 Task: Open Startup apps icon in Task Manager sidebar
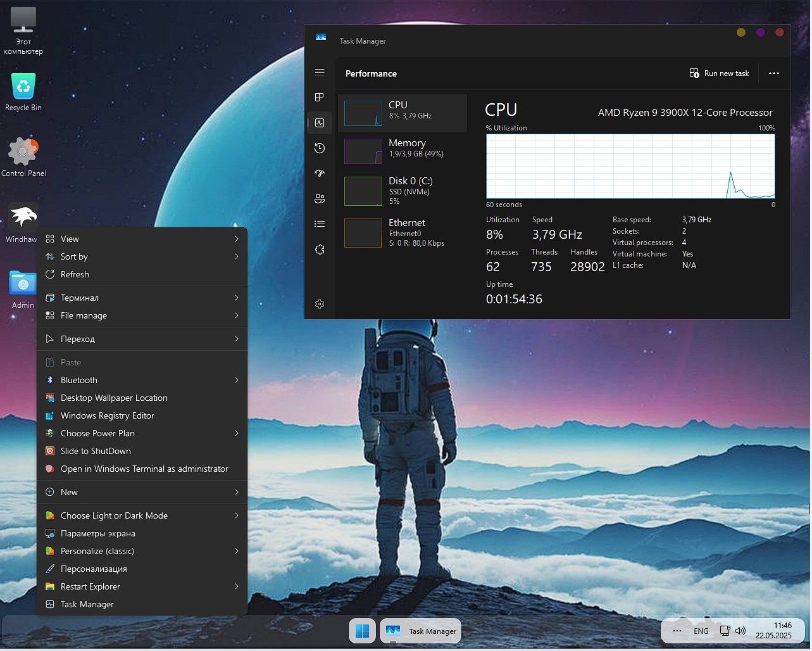(x=320, y=173)
